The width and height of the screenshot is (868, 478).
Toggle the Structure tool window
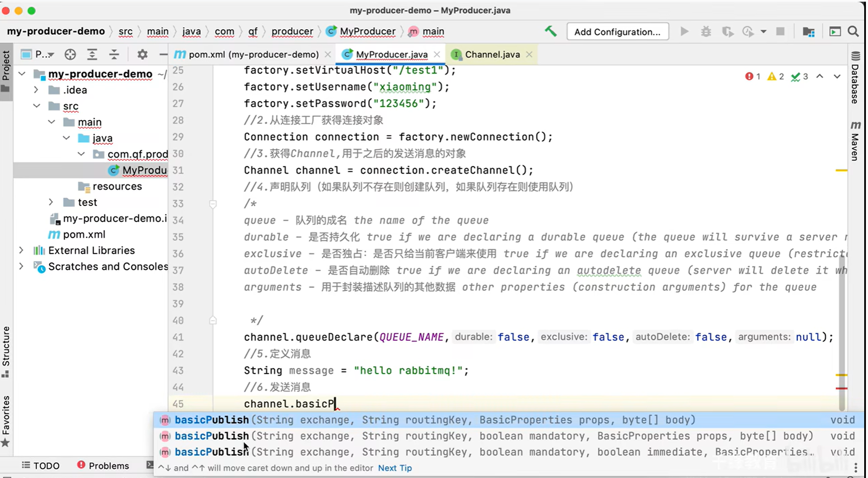pos(6,350)
